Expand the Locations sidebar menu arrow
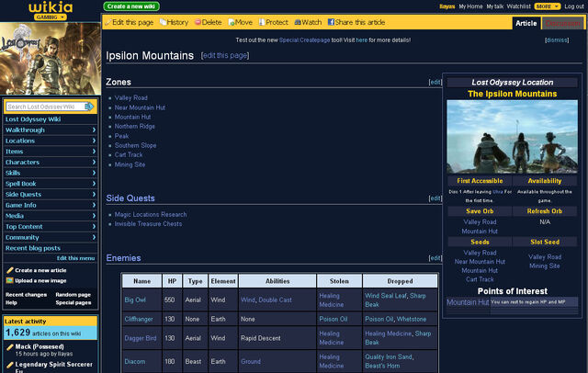Image resolution: width=588 pixels, height=373 pixels. (94, 141)
